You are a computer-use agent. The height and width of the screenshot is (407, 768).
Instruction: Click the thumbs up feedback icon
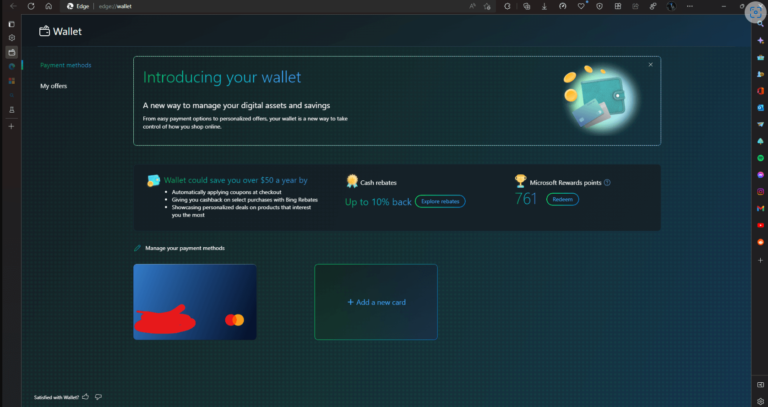click(x=85, y=397)
